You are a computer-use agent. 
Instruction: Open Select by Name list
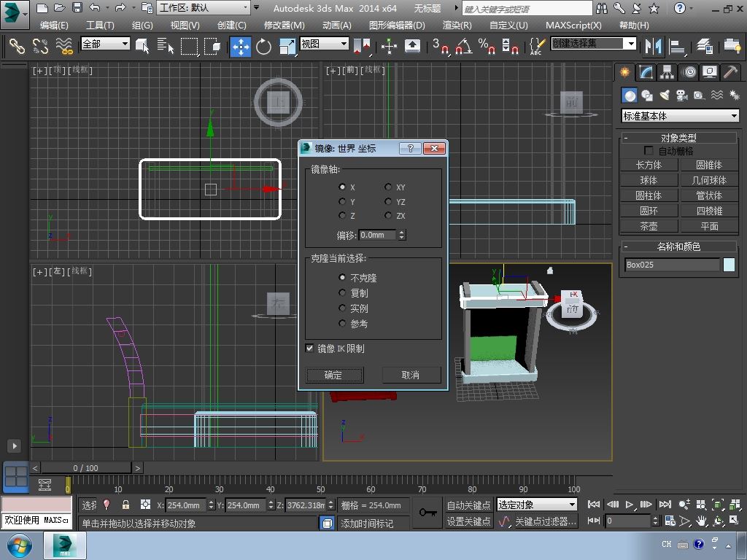point(165,46)
